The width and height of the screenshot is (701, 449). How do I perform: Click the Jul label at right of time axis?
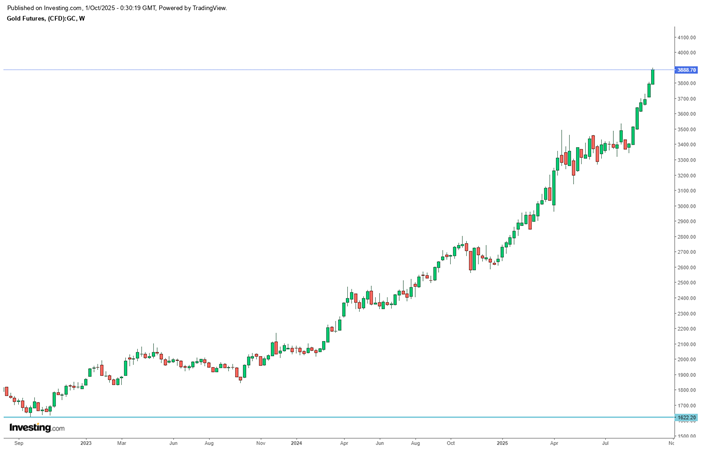[x=607, y=441]
